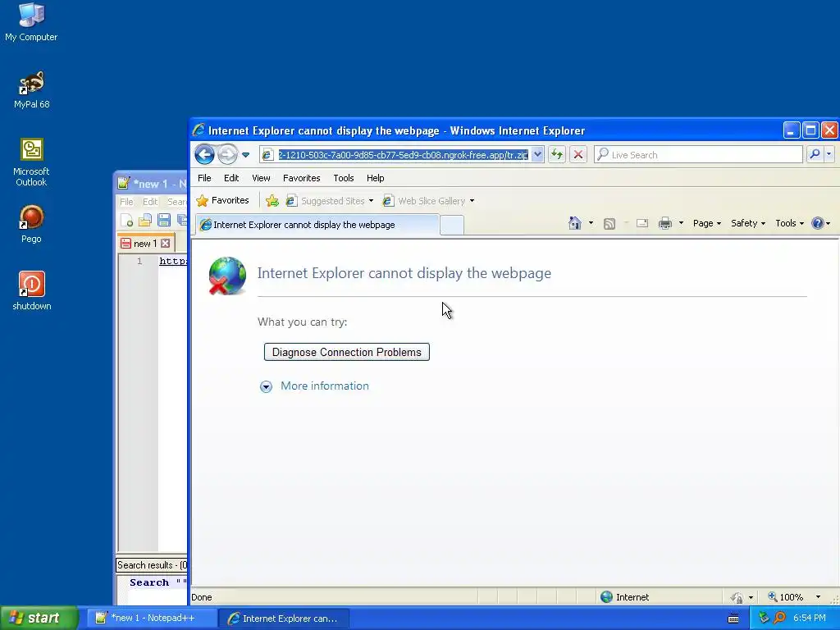
Task: Expand the address bar URL history dropdown
Action: point(537,155)
